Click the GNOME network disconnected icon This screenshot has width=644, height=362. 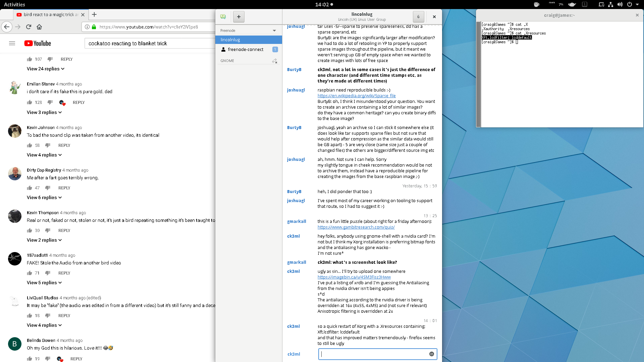click(274, 61)
